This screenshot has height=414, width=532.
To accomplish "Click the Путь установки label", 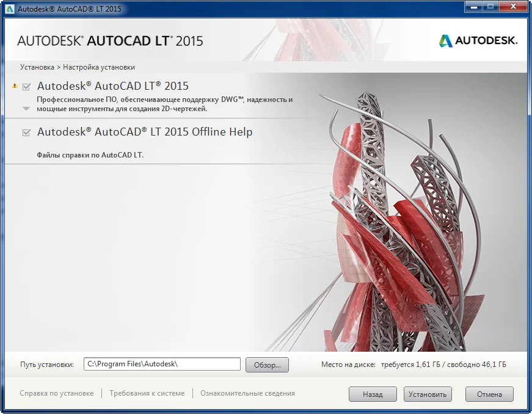I will (47, 365).
